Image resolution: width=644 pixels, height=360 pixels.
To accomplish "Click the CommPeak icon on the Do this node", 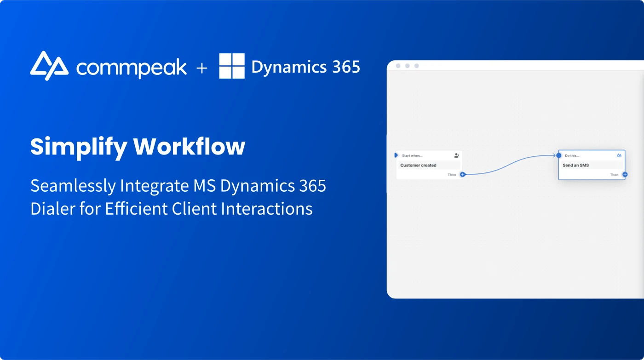I will [619, 155].
